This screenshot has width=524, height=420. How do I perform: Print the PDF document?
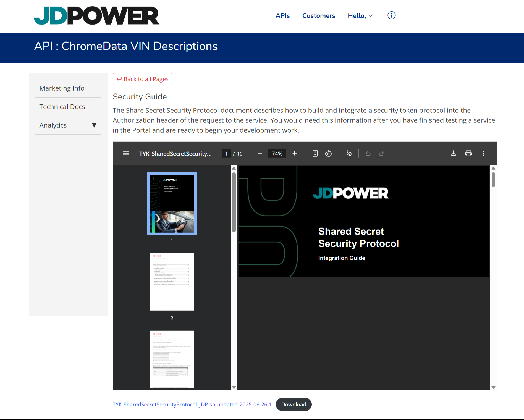(468, 153)
